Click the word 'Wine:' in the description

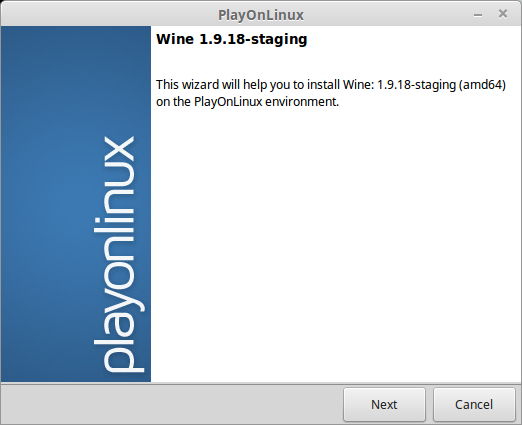[358, 85]
